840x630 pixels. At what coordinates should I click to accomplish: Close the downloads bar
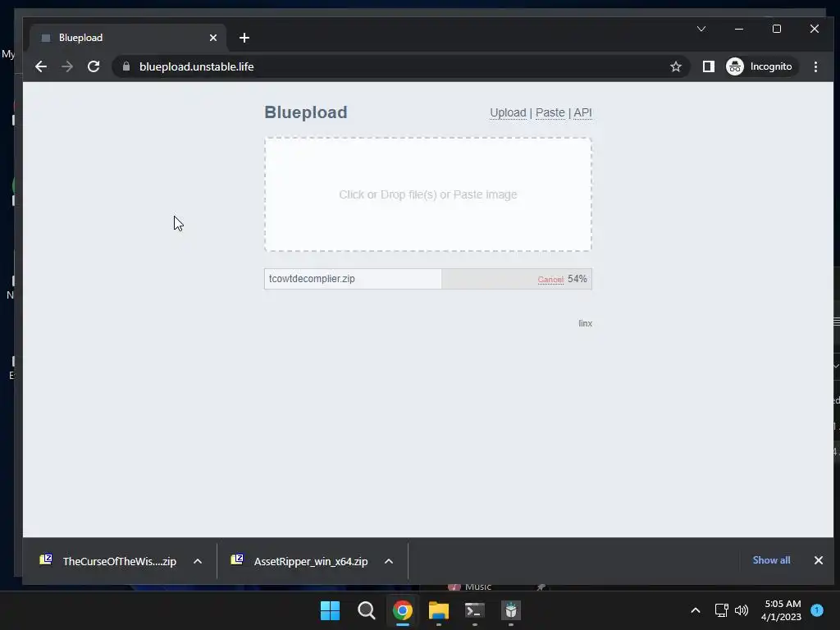click(x=818, y=559)
